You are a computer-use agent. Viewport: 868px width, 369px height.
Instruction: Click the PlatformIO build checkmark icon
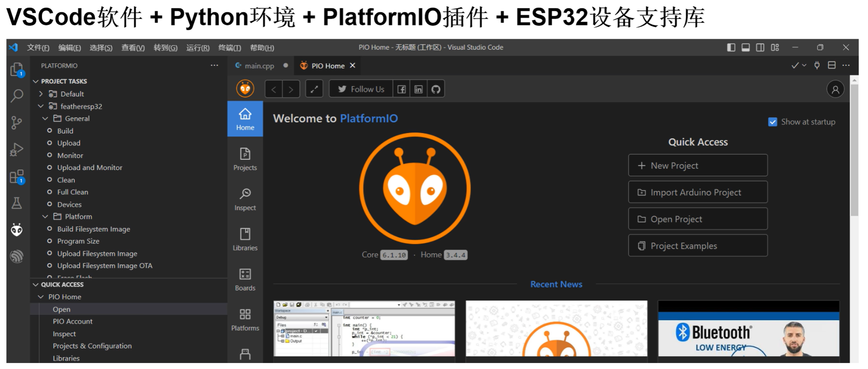tap(794, 65)
